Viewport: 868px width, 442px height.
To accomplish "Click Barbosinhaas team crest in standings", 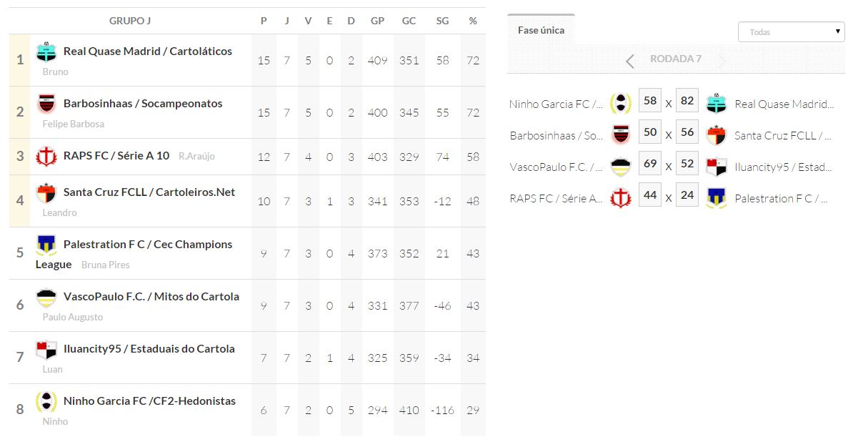I will click(x=46, y=104).
